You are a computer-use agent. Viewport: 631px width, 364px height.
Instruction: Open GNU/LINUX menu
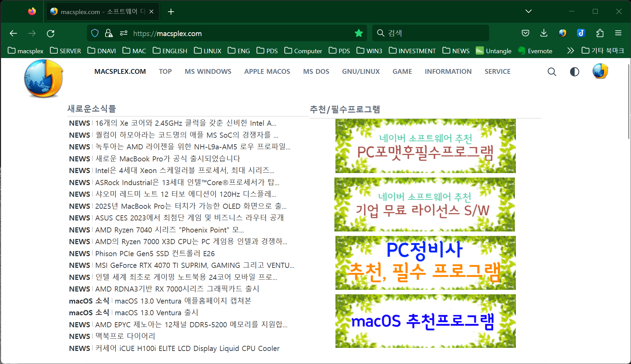(x=361, y=71)
